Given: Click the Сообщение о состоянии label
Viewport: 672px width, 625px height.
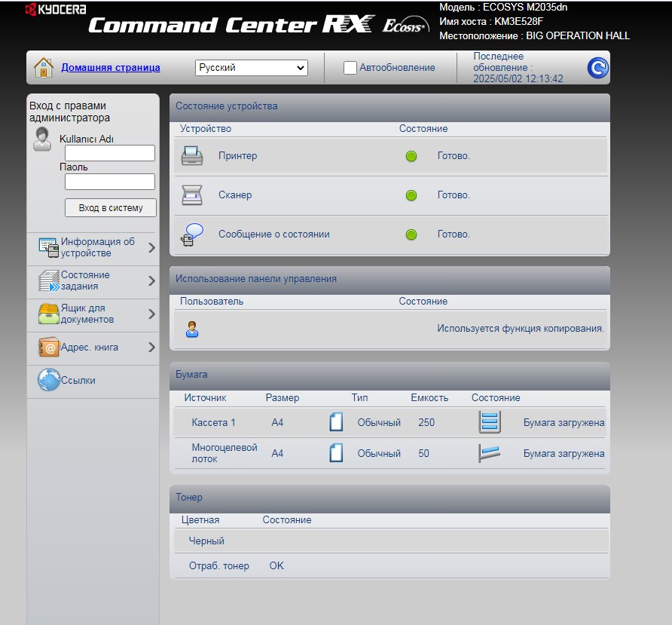Looking at the screenshot, I should (x=274, y=234).
